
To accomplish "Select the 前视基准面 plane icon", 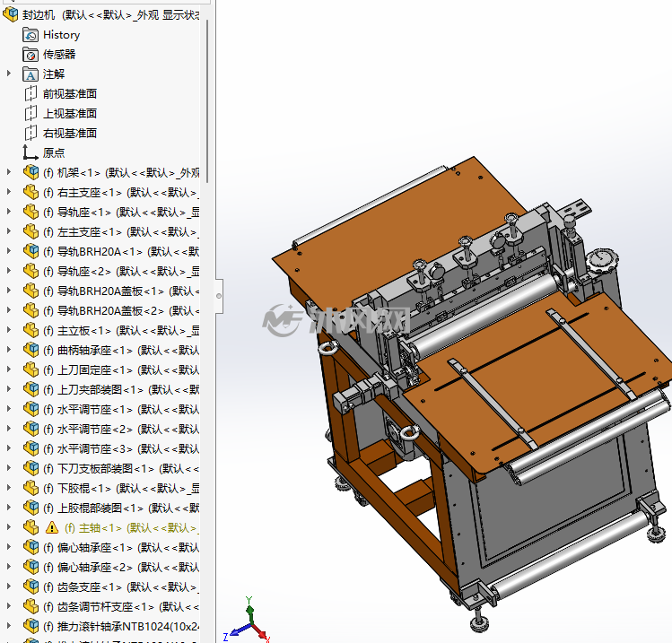I will tap(31, 94).
